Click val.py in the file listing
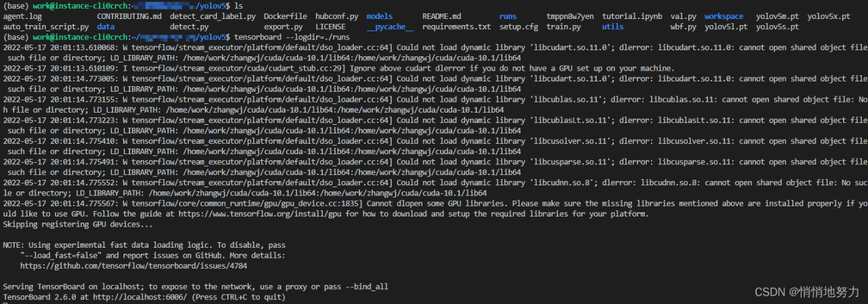The height and width of the screenshot is (304, 868). [x=684, y=16]
